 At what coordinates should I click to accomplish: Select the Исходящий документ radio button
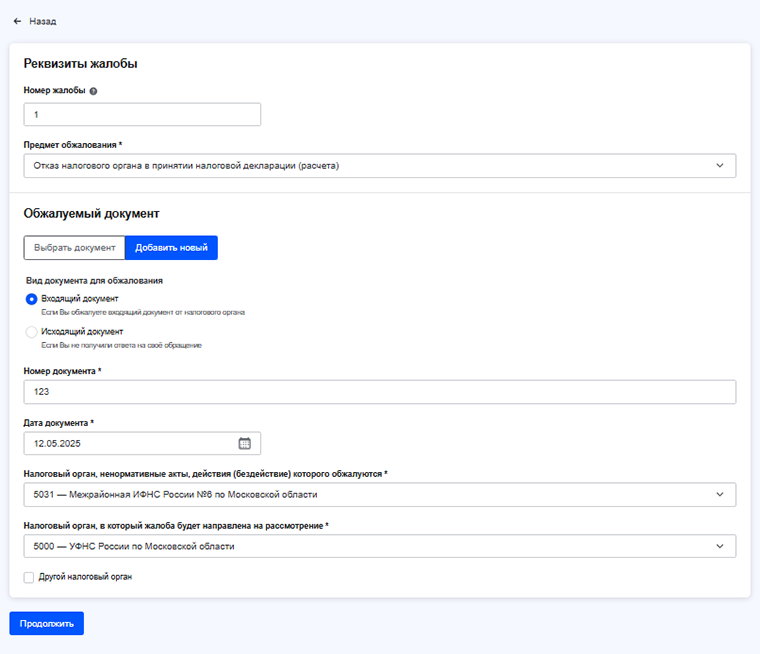click(x=32, y=332)
